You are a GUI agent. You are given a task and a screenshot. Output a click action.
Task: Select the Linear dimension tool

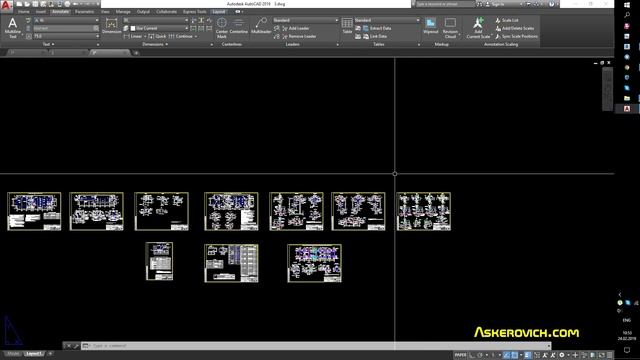click(x=133, y=36)
